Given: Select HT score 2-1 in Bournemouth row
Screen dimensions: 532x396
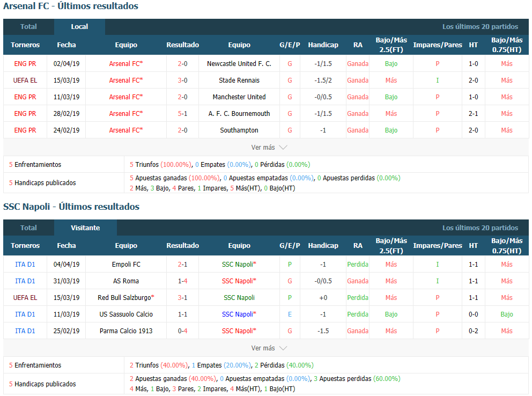Looking at the screenshot, I should point(474,114).
